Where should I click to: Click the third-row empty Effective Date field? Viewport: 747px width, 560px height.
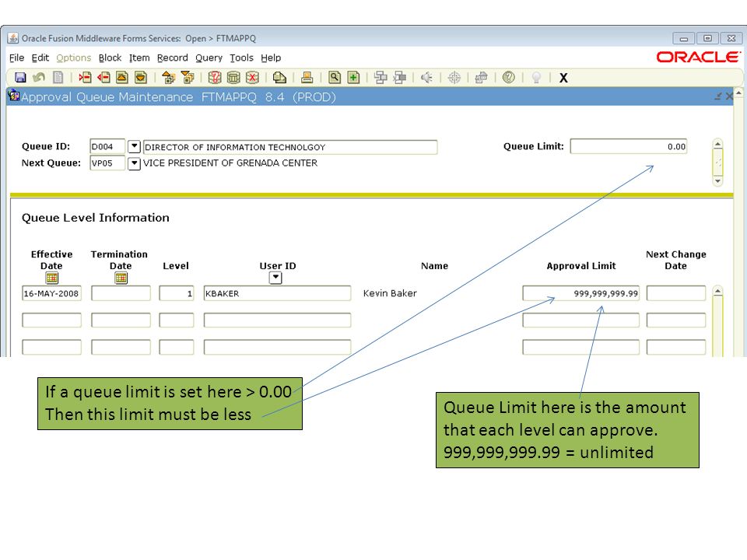[51, 347]
